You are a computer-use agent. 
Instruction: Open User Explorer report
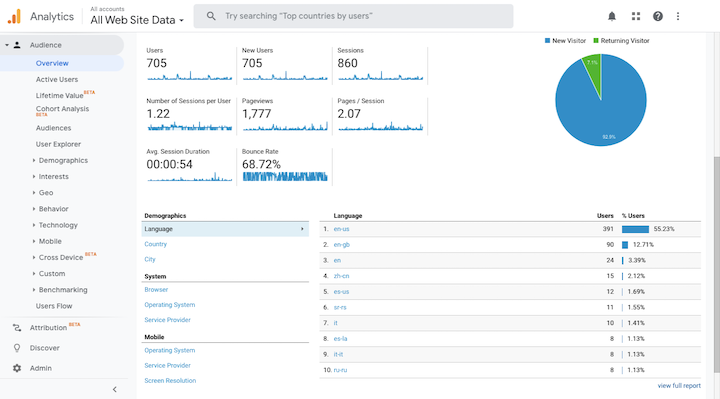tap(58, 144)
